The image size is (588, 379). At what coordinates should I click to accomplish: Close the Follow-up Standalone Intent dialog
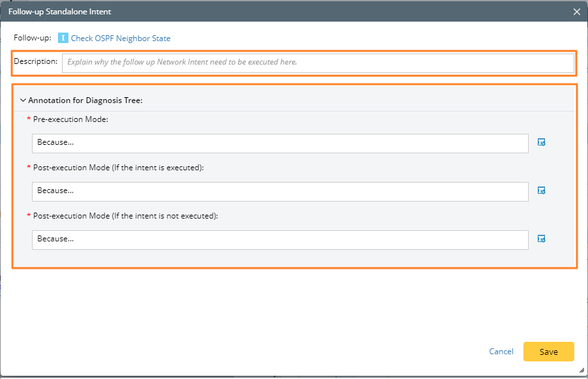pos(576,11)
